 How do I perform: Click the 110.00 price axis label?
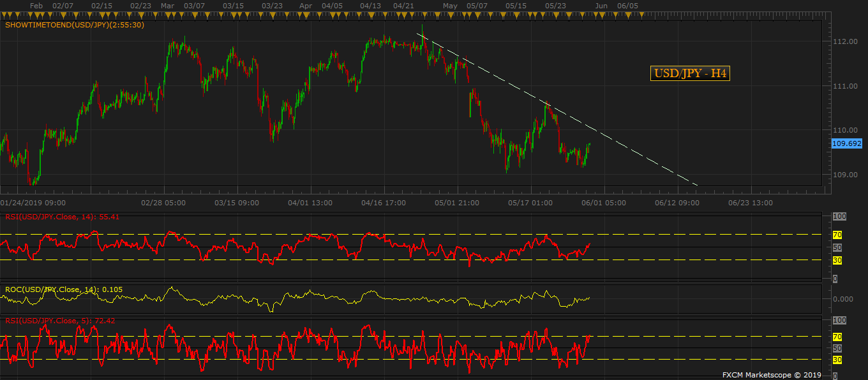coord(844,131)
